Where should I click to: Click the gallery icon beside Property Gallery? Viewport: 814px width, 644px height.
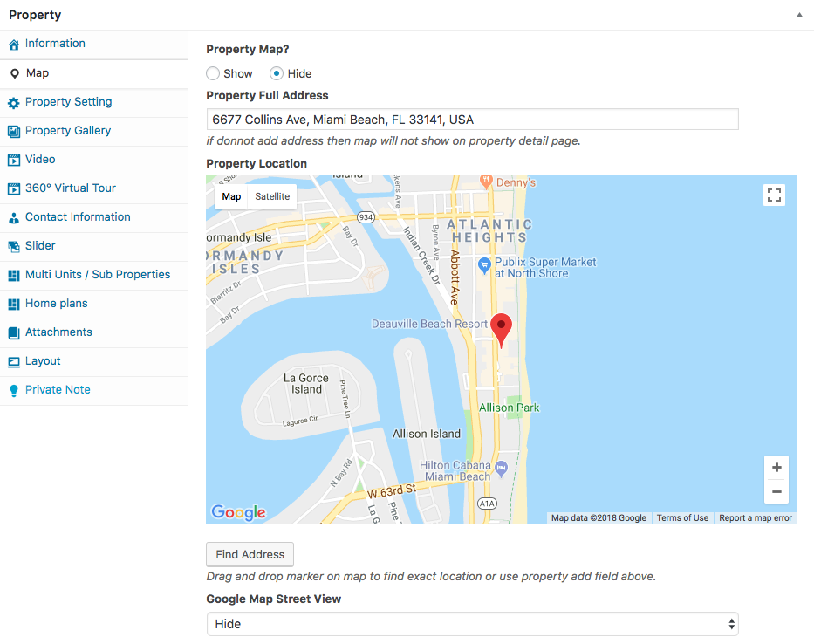tap(14, 132)
